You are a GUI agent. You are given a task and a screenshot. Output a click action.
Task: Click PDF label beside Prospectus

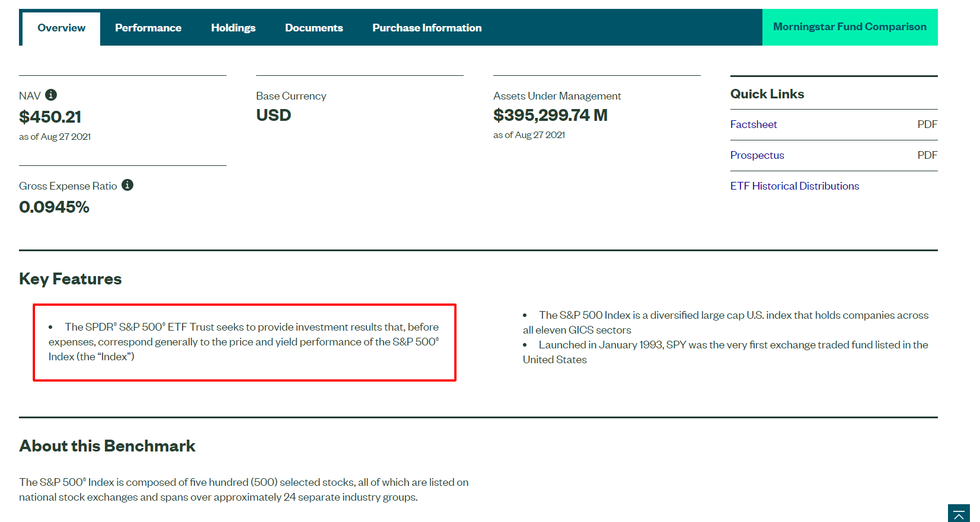(x=927, y=155)
